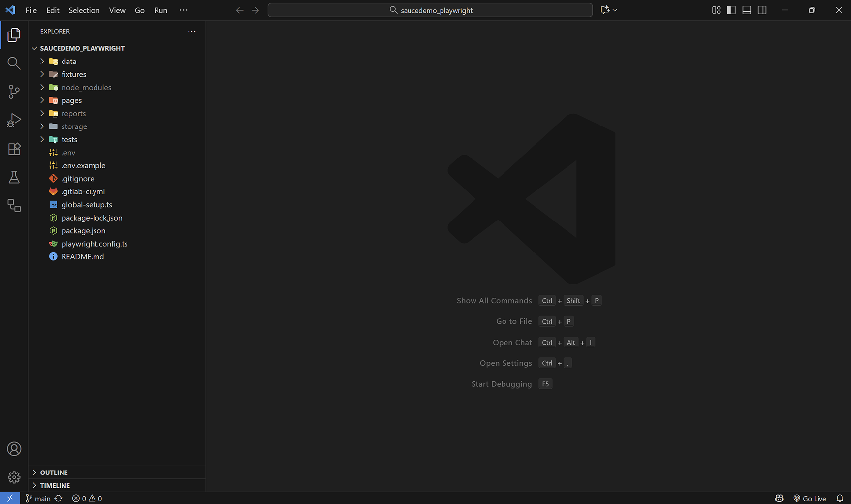This screenshot has width=851, height=504.
Task: Expand the OUTLINE section
Action: (x=54, y=472)
